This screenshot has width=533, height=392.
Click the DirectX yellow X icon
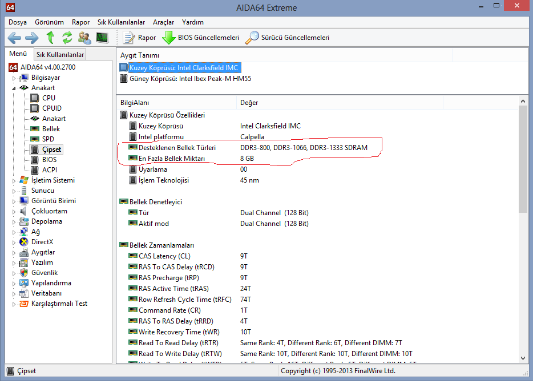coord(24,242)
